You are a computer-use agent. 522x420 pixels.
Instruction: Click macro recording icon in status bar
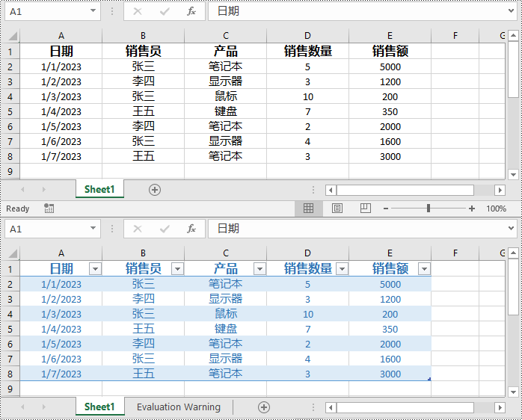pos(49,209)
